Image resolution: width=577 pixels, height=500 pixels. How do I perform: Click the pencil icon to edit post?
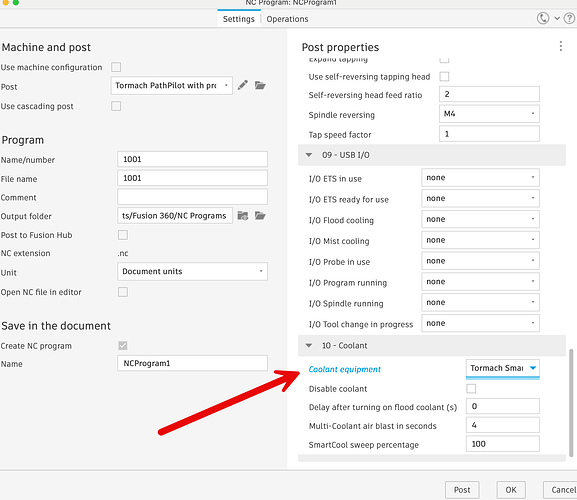click(x=243, y=85)
